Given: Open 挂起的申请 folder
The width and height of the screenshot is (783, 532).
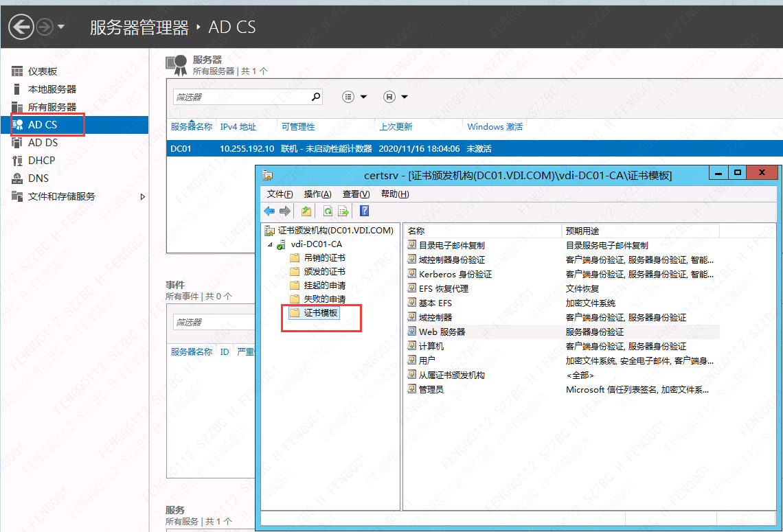Looking at the screenshot, I should [325, 286].
